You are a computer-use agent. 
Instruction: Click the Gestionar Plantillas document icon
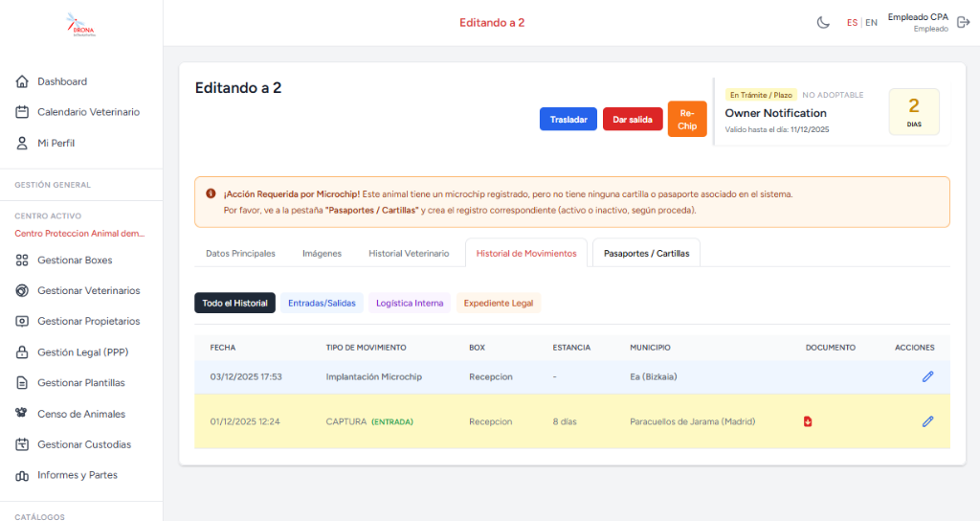22,383
